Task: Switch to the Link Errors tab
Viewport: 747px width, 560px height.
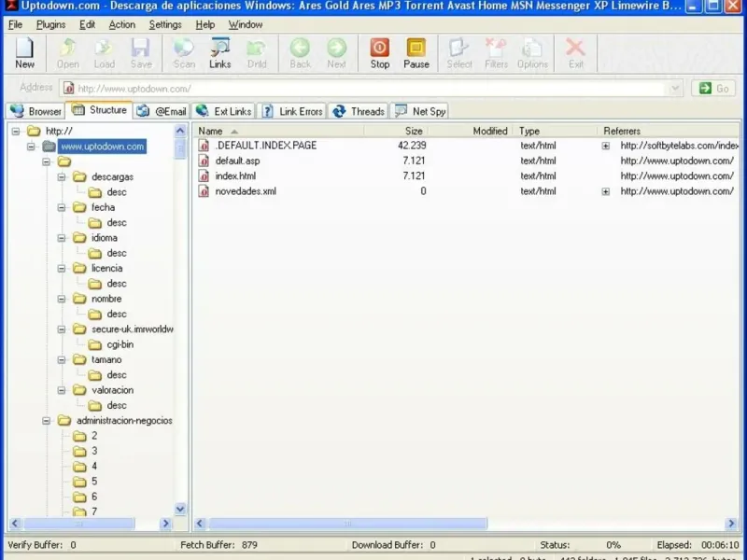Action: pyautogui.click(x=291, y=111)
